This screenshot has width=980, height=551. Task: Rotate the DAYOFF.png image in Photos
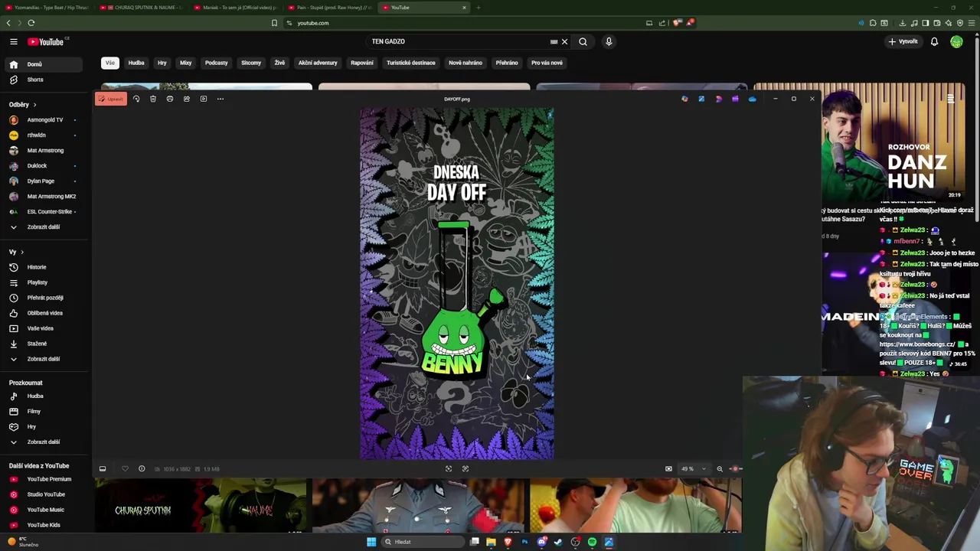pyautogui.click(x=136, y=99)
